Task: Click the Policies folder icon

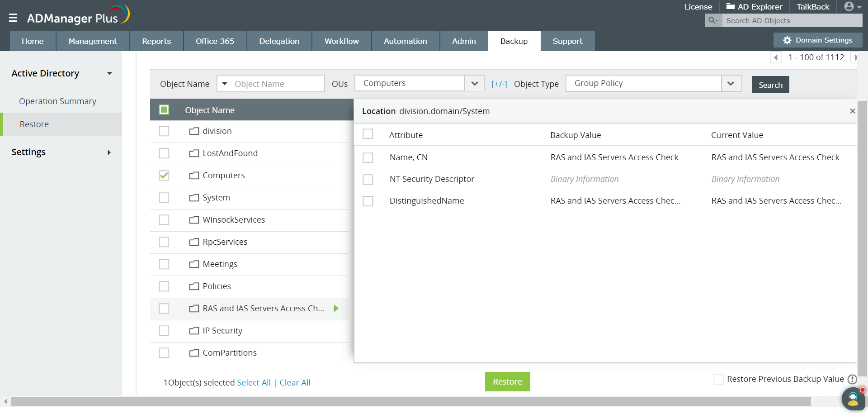Action: (194, 286)
